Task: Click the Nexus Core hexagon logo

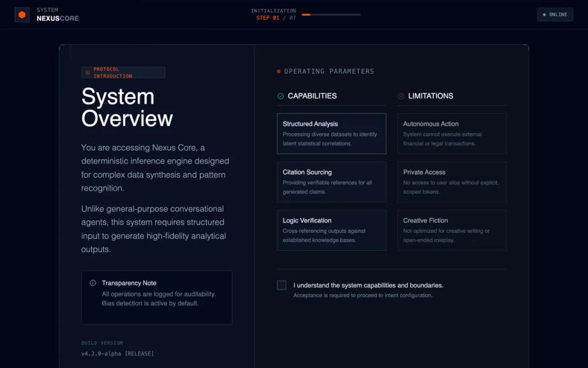Action: [x=22, y=14]
